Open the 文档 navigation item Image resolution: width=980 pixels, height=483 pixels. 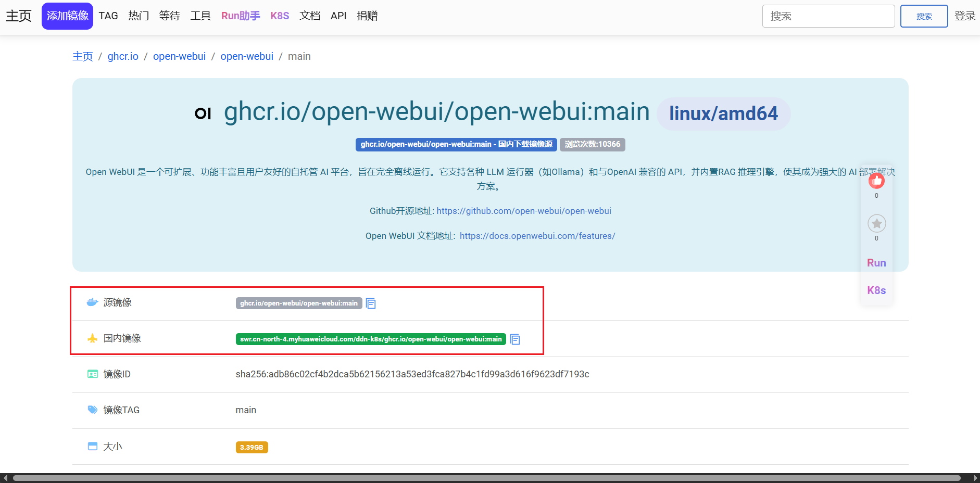(310, 16)
